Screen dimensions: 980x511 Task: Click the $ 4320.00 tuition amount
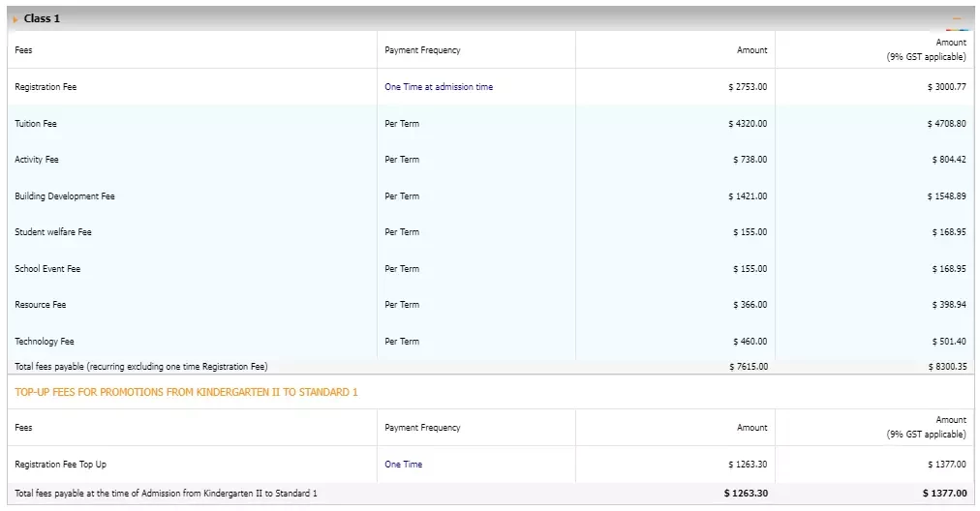pos(748,124)
